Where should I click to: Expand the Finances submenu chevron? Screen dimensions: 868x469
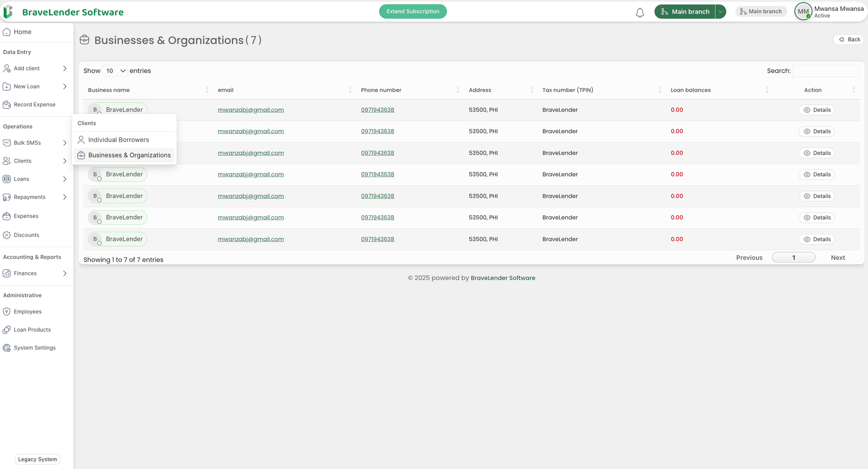65,273
